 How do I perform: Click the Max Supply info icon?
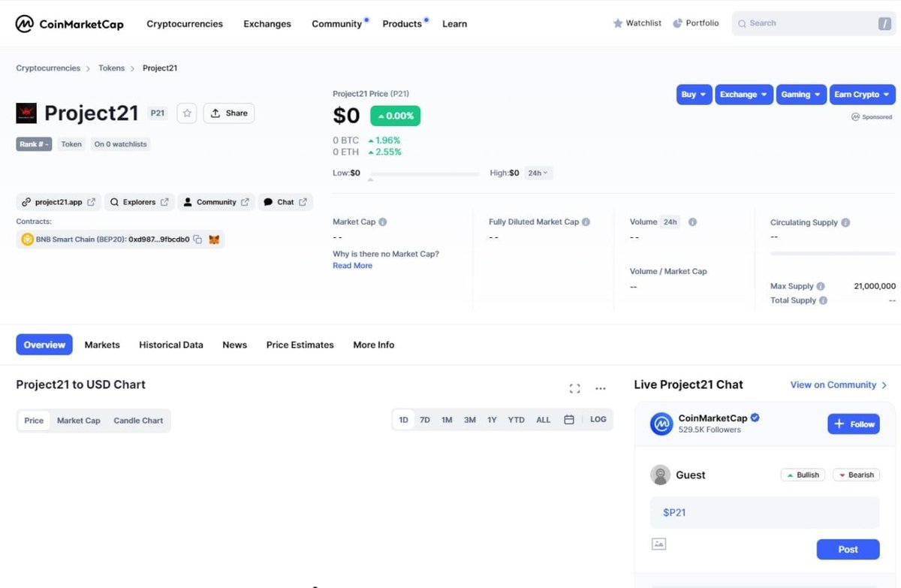[821, 286]
